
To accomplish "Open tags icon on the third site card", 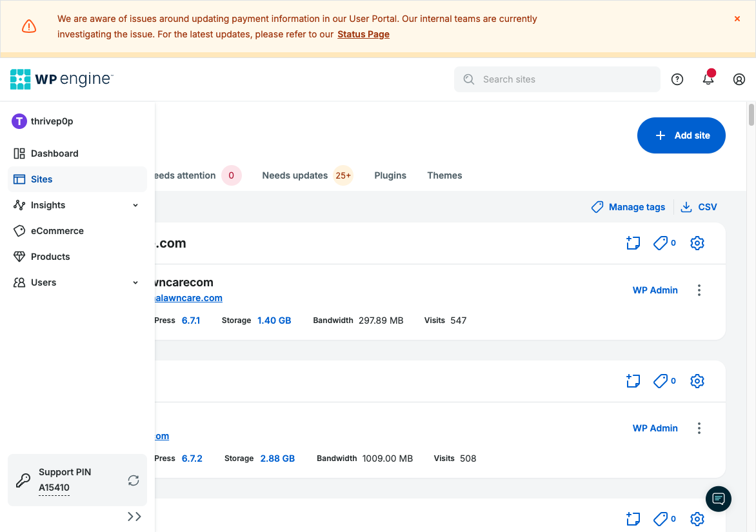I will tap(664, 519).
